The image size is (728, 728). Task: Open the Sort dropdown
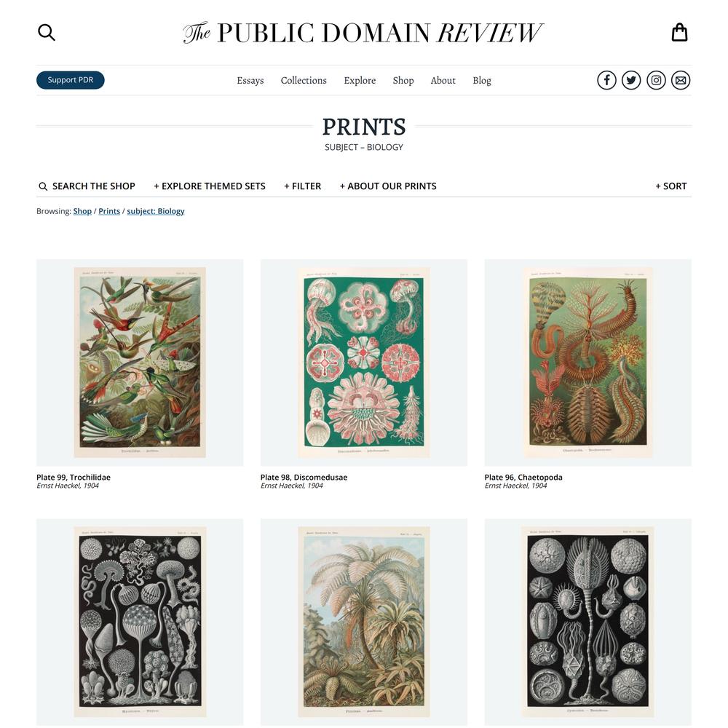click(671, 186)
